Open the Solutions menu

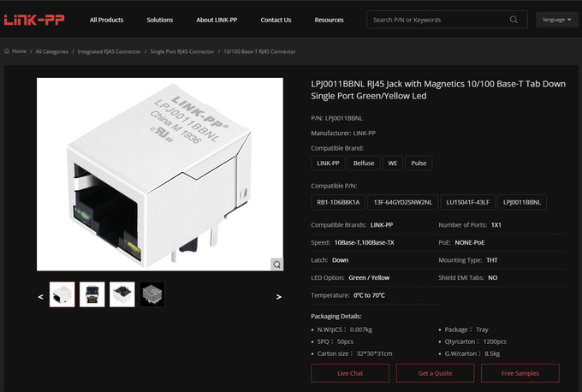159,20
